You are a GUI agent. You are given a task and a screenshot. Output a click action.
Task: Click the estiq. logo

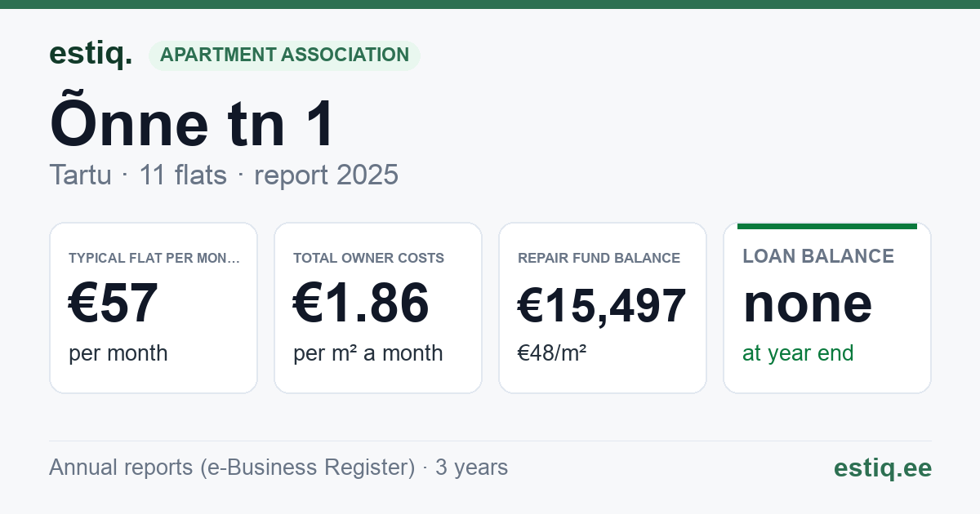[91, 54]
